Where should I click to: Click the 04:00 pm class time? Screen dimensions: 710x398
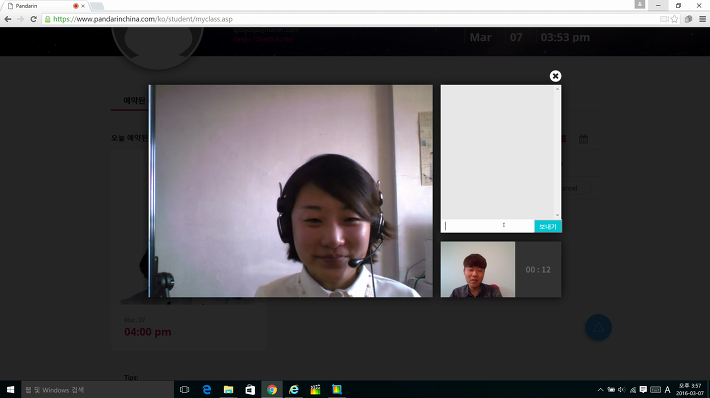tap(148, 332)
